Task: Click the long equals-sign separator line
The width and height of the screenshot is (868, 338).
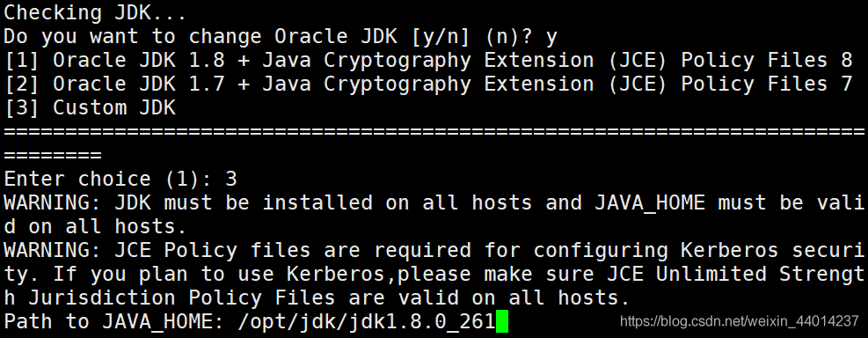Action: 434,132
